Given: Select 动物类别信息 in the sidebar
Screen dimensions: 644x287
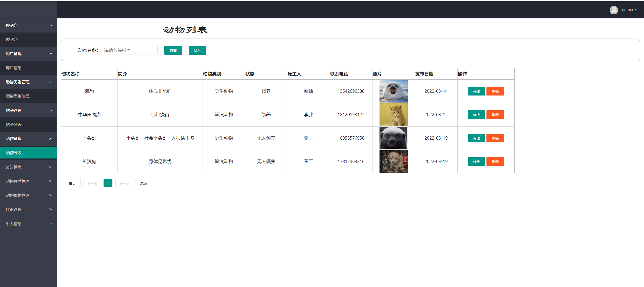Looking at the screenshot, I should click(18, 96).
